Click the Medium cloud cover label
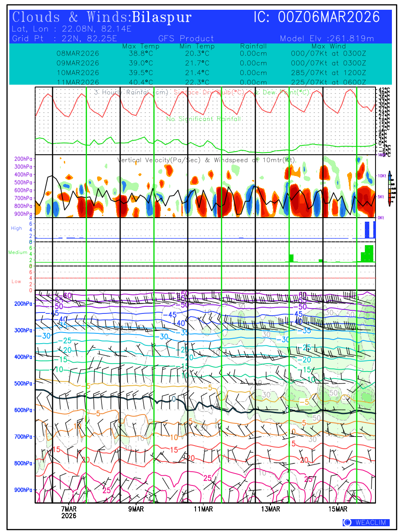 pos(17,252)
